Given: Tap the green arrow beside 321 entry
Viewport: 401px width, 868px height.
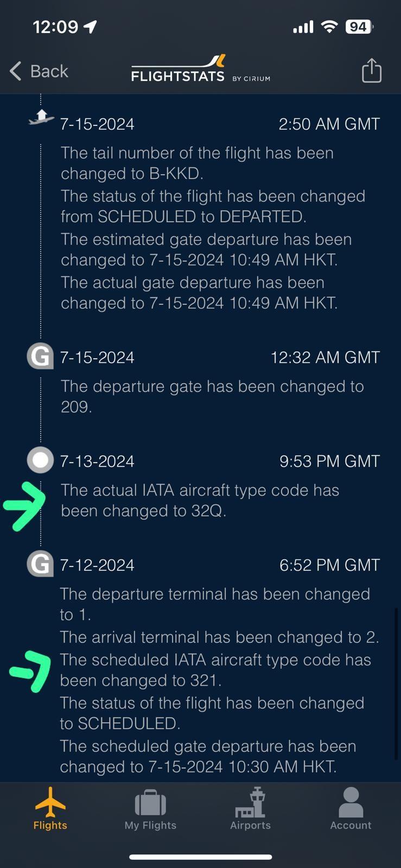Looking at the screenshot, I should point(31,672).
